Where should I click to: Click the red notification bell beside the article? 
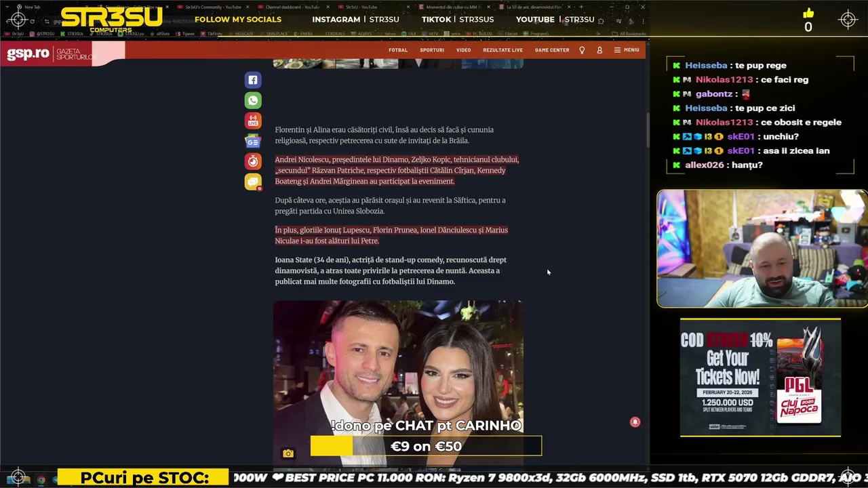tap(635, 422)
